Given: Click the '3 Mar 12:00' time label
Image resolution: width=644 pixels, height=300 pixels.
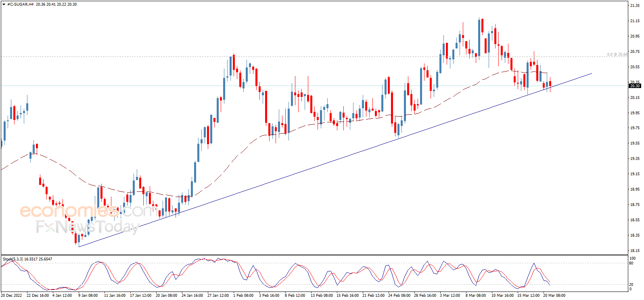Looking at the screenshot, I should [x=450, y=296].
